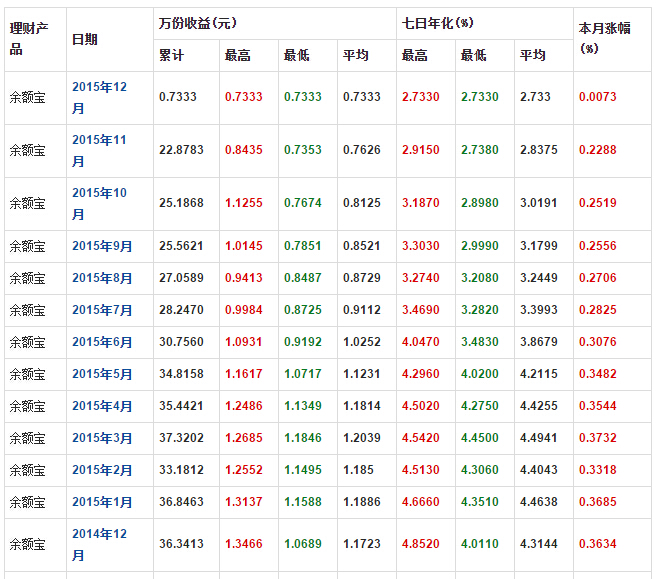Click the 累计 sub-header

point(171,55)
